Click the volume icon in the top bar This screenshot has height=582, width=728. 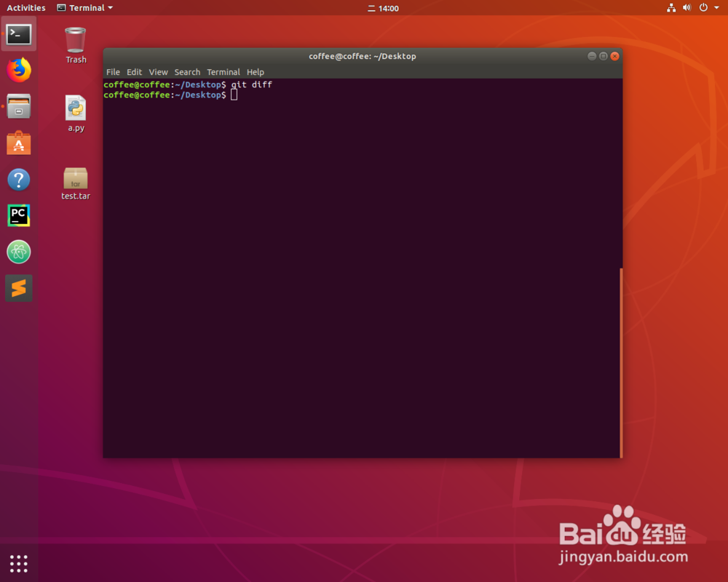click(687, 7)
